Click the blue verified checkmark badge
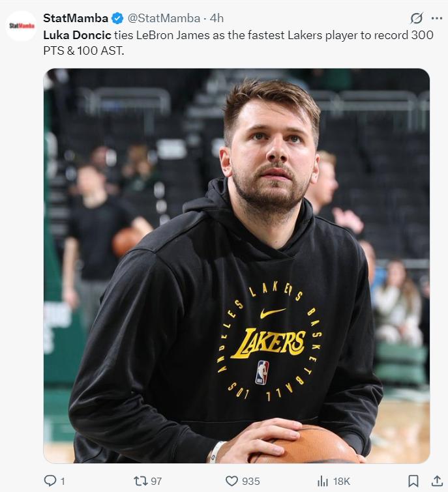448x492 pixels. [117, 18]
